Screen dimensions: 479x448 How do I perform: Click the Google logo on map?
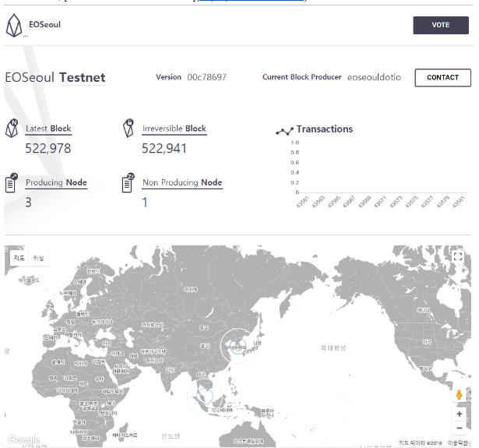(24, 439)
